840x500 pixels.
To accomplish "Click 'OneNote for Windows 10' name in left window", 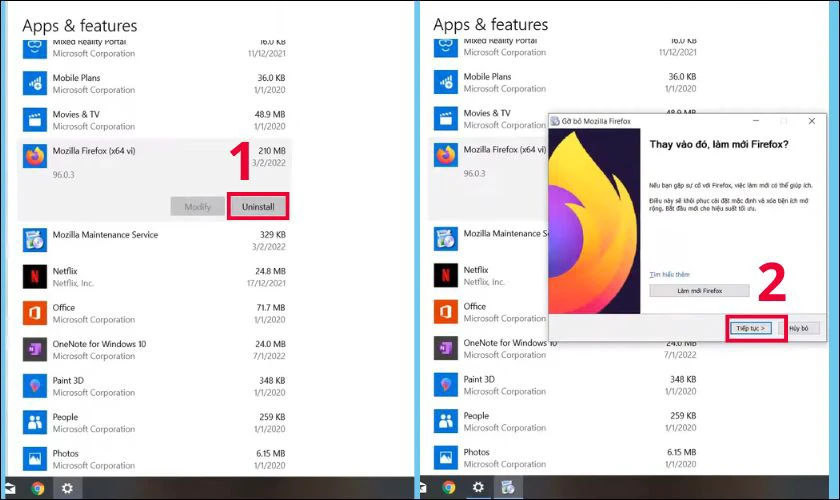I will [99, 344].
